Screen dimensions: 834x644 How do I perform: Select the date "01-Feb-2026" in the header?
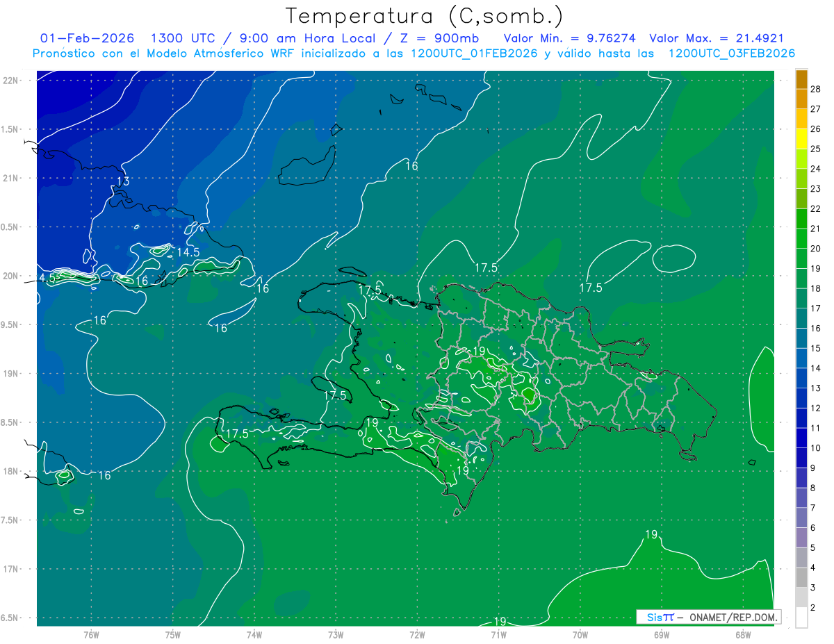coord(86,39)
